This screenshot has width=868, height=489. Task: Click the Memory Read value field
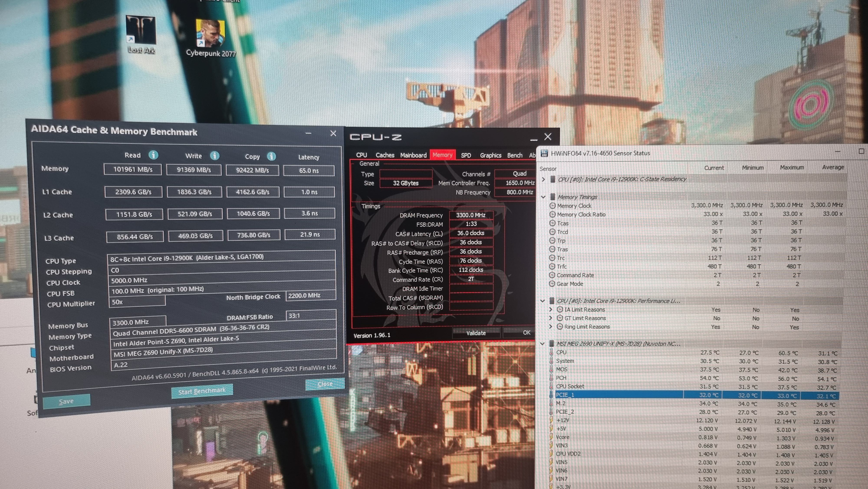pyautogui.click(x=133, y=169)
